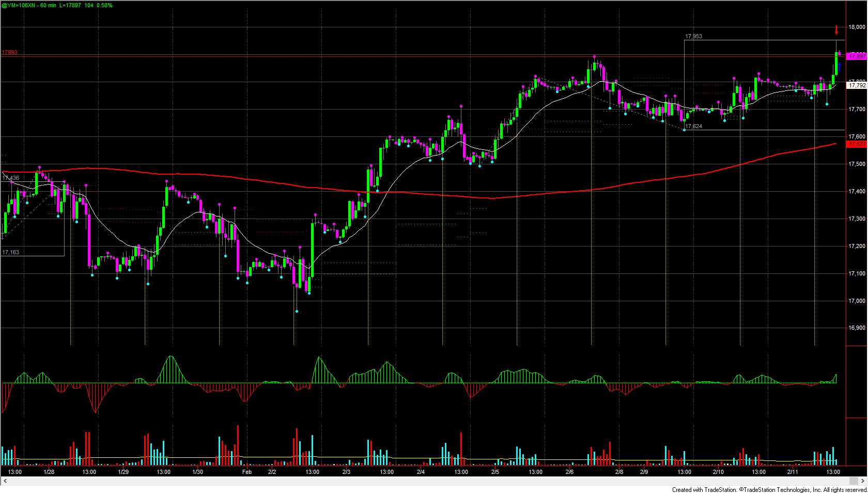Click the 2/11 date label
The height and width of the screenshot is (493, 868).
click(793, 472)
